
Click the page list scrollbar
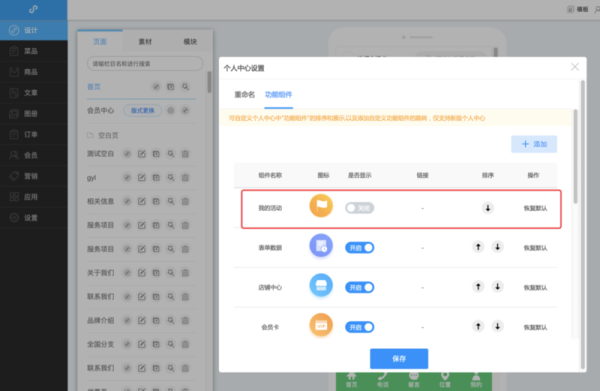209,81
